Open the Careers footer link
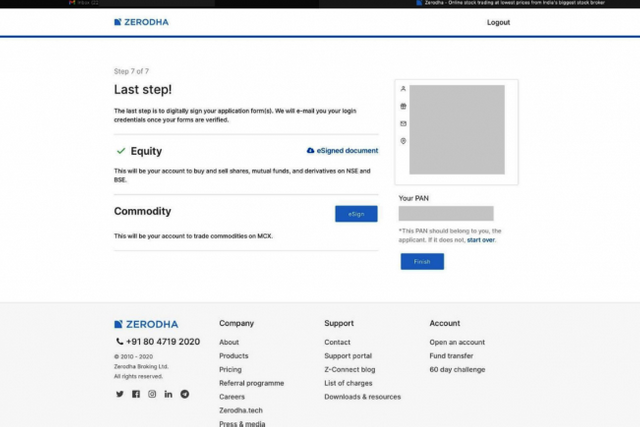 [x=232, y=397]
